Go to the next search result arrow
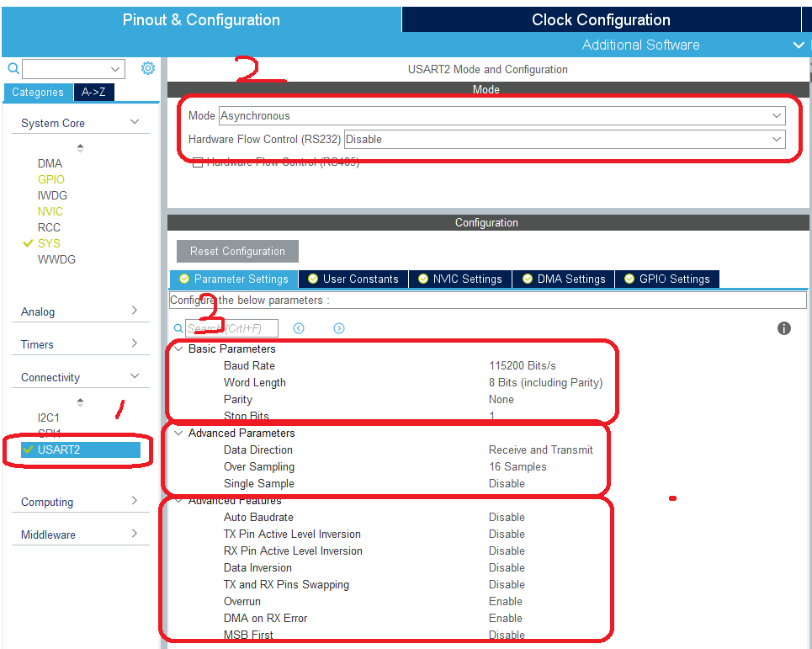 [x=338, y=327]
